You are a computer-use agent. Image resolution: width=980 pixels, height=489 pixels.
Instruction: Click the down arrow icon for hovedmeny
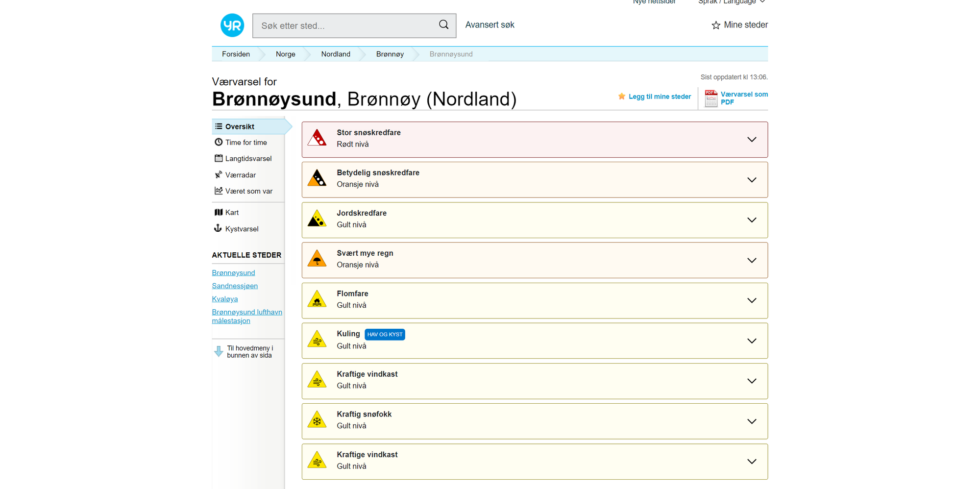pos(219,351)
